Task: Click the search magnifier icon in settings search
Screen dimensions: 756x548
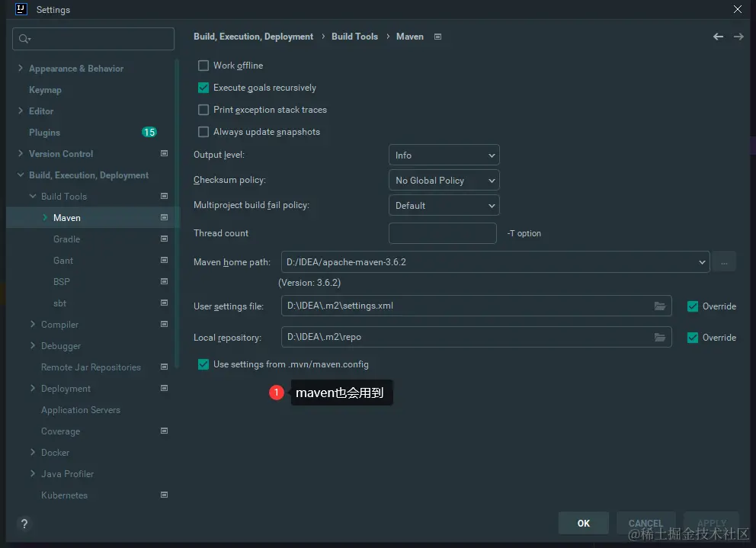Action: click(x=24, y=39)
